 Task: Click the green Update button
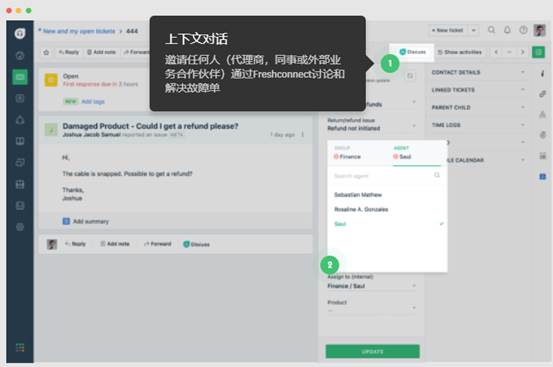click(x=372, y=351)
